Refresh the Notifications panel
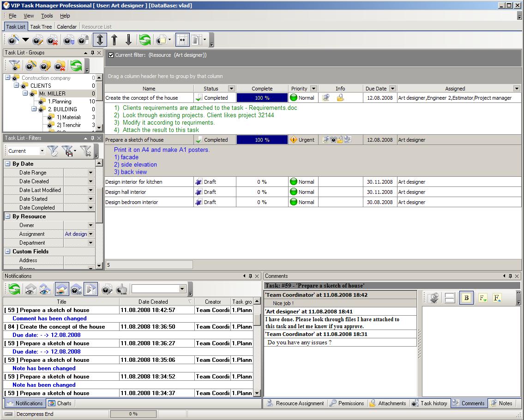The width and height of the screenshot is (524, 420). click(14, 288)
